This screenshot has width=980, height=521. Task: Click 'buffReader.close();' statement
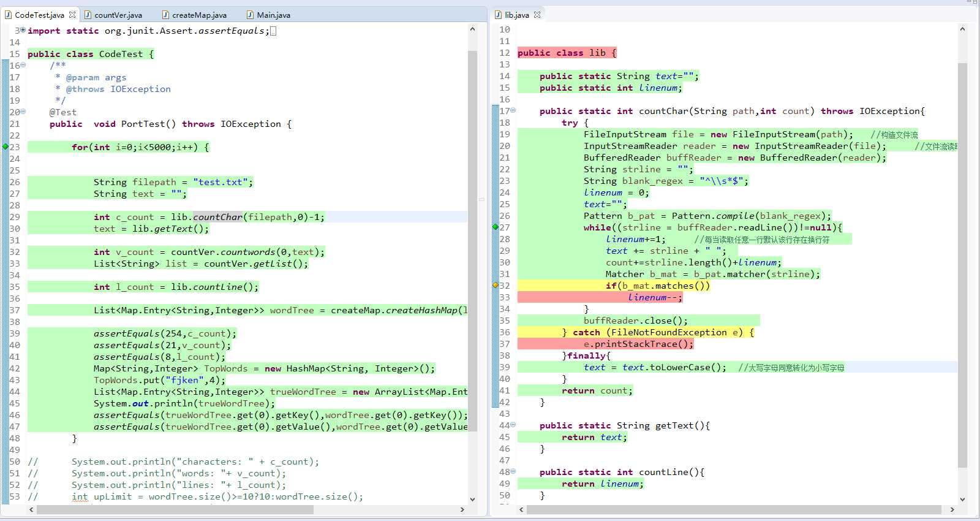[636, 321]
